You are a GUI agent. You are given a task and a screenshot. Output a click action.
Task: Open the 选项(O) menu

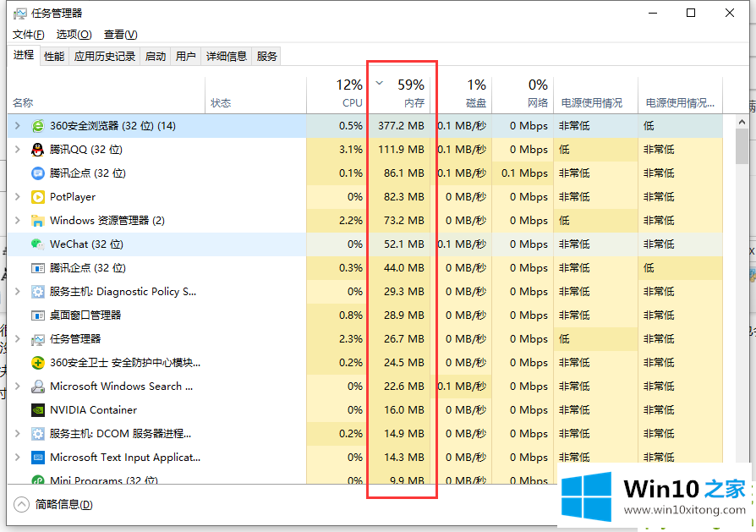click(x=74, y=35)
